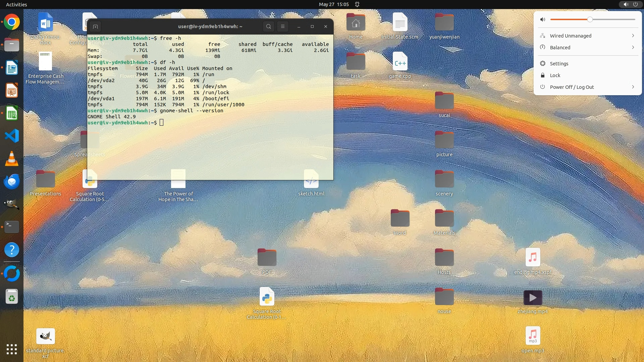Open VLC media player from dock
644x362 pixels.
pos(12,159)
